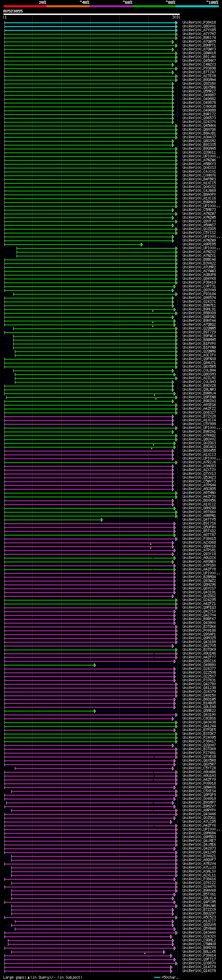Click the white query sequence bar
This screenshot has height=980, width=222.
click(92, 14)
